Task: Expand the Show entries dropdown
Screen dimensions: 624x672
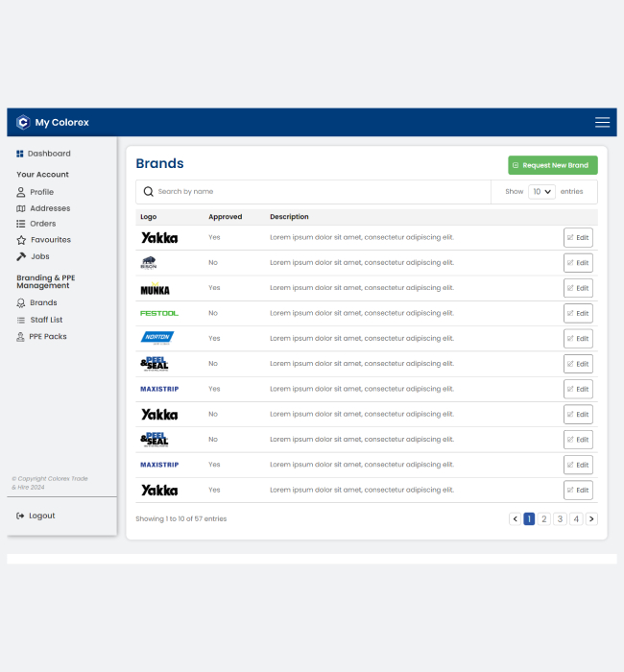Action: (x=541, y=192)
